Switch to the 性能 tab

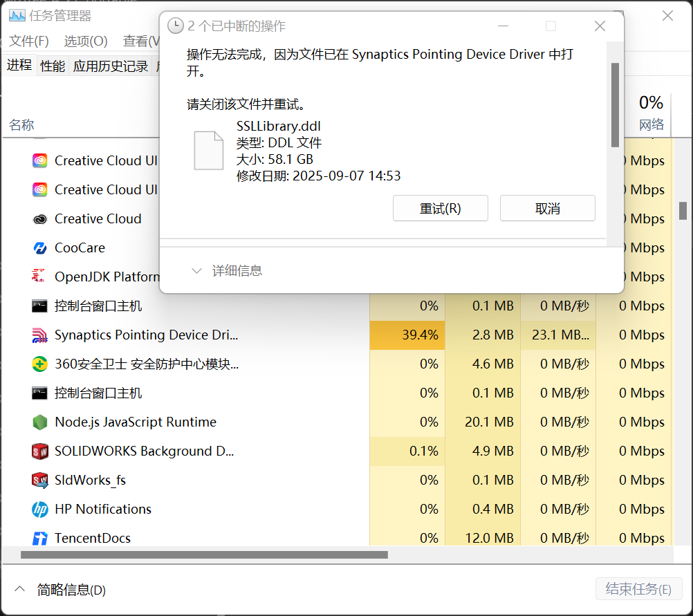click(x=53, y=66)
